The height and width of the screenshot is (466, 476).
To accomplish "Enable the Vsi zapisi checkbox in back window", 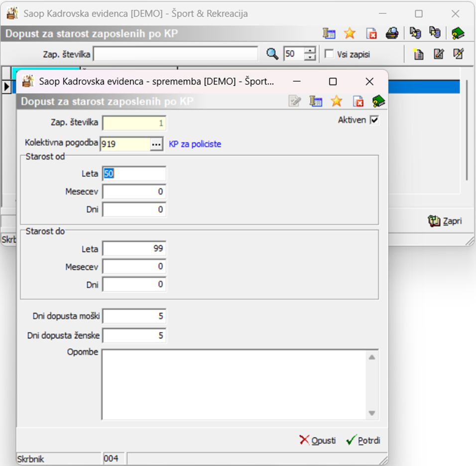I will click(x=329, y=54).
